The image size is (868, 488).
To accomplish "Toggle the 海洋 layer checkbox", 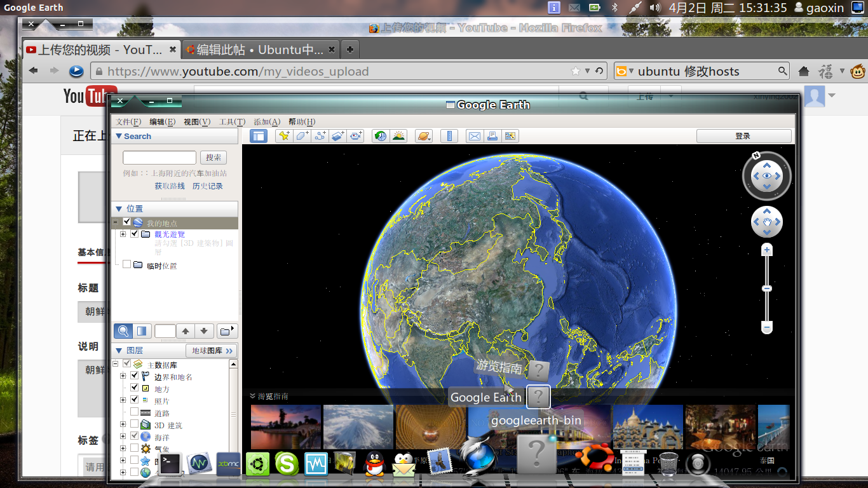I will click(135, 436).
